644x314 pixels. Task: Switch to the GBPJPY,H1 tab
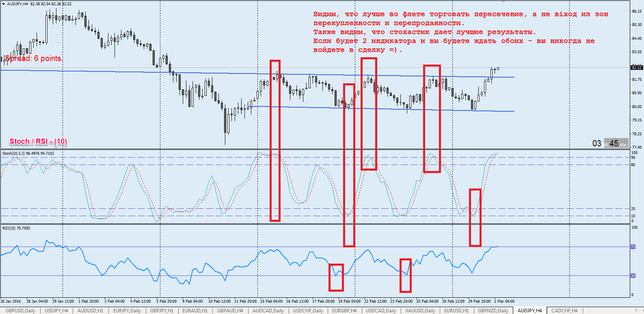pos(162,311)
